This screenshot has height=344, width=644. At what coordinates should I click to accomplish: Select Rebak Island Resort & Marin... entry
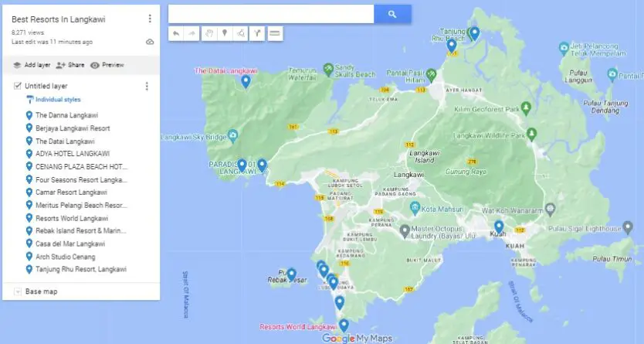81,231
